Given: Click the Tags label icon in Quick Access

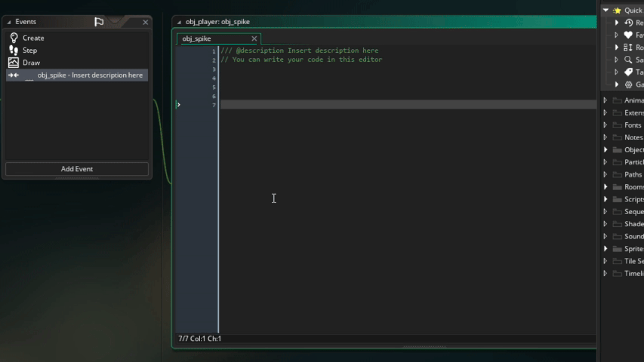Looking at the screenshot, I should [x=628, y=72].
